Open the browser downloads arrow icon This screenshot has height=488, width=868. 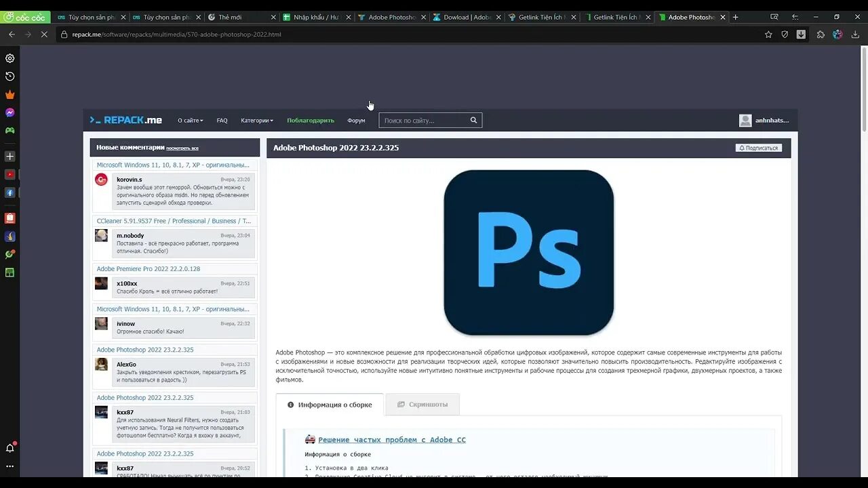(855, 34)
